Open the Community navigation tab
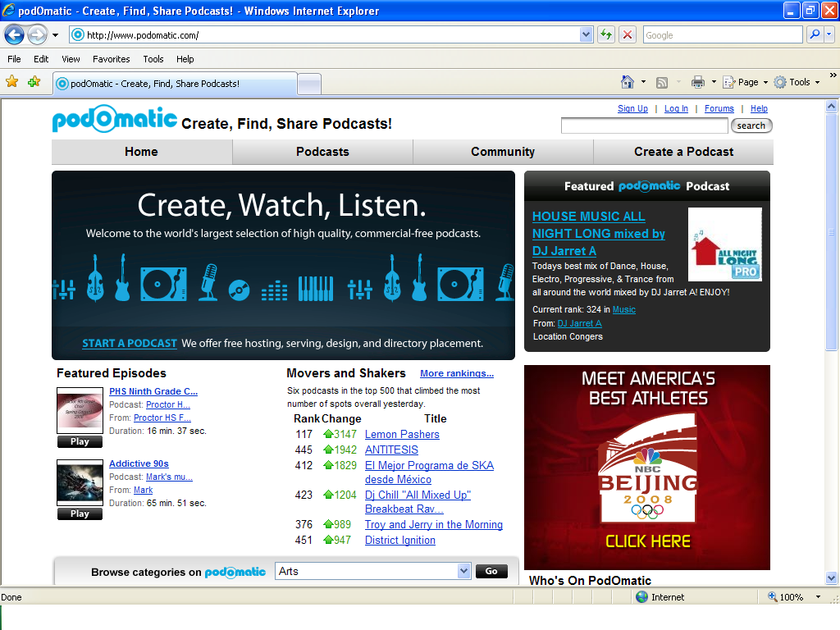The image size is (840, 630). 503,152
